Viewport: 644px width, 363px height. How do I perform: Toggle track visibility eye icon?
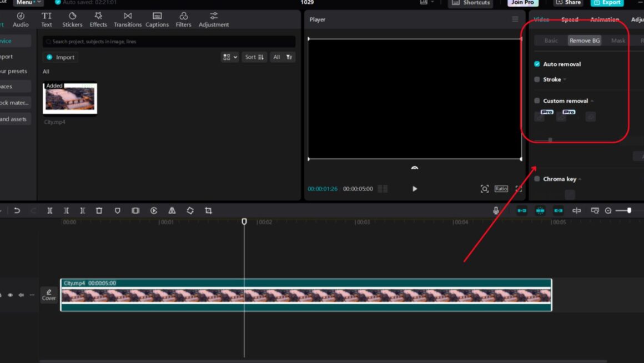pos(10,295)
